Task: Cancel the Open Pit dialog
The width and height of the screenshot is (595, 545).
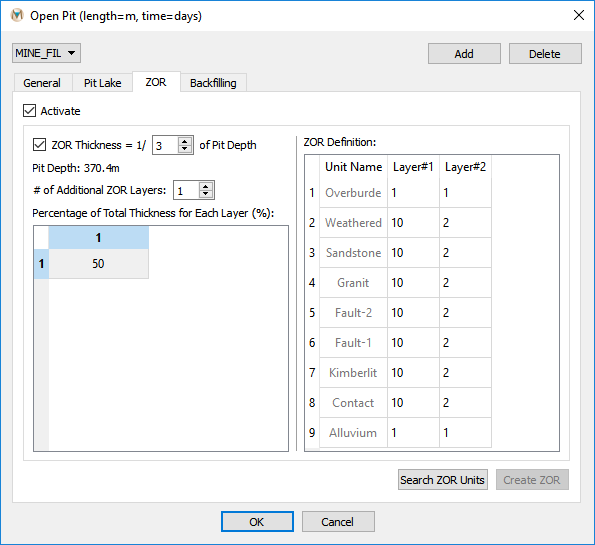Action: pyautogui.click(x=338, y=522)
